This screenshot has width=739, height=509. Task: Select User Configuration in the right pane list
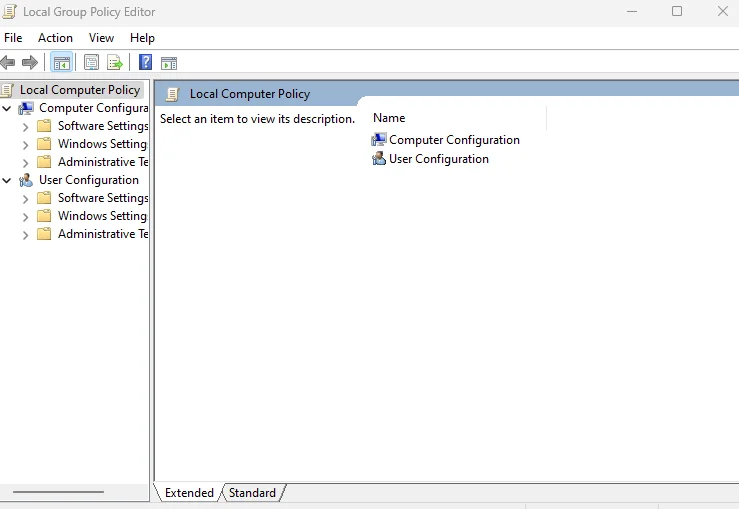point(438,159)
